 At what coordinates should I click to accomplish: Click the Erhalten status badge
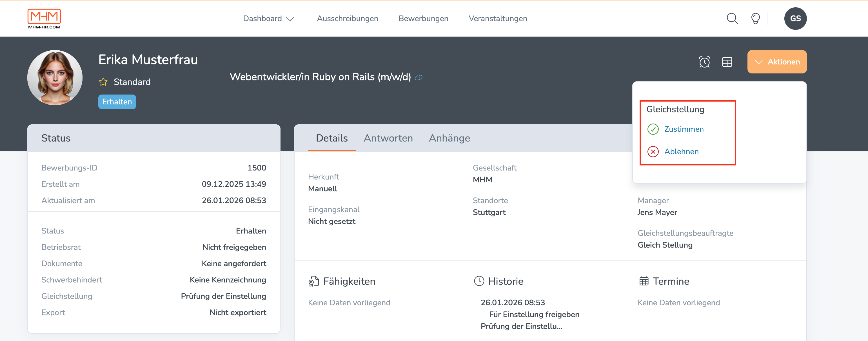click(117, 101)
